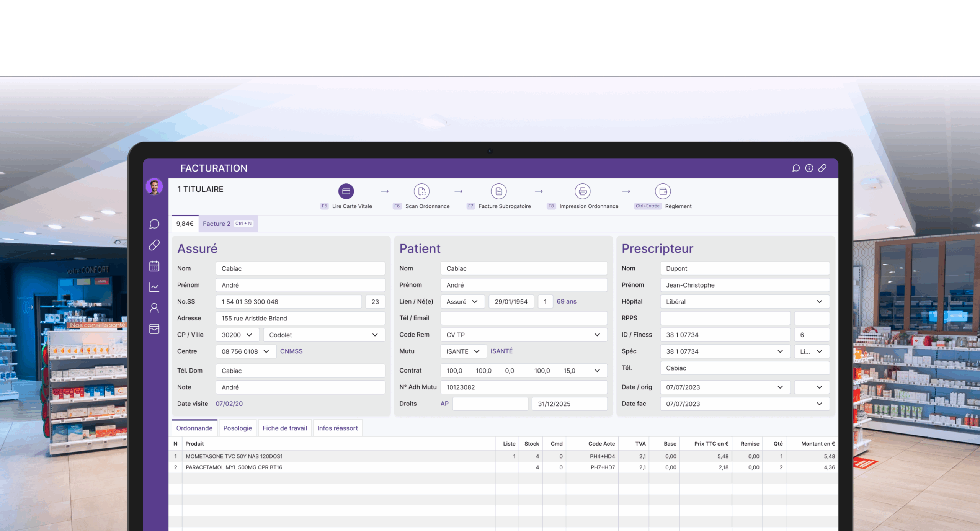Click the Tél / Email patient field
The height and width of the screenshot is (531, 980).
(523, 318)
